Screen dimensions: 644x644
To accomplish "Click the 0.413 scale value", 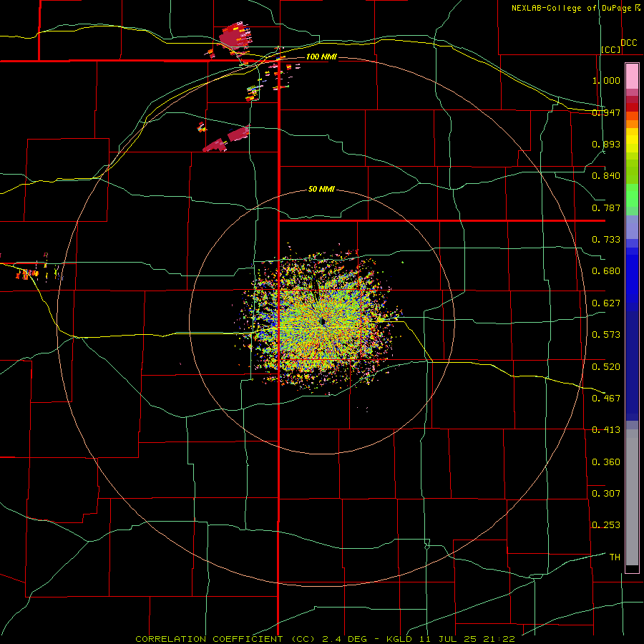I will [x=606, y=430].
